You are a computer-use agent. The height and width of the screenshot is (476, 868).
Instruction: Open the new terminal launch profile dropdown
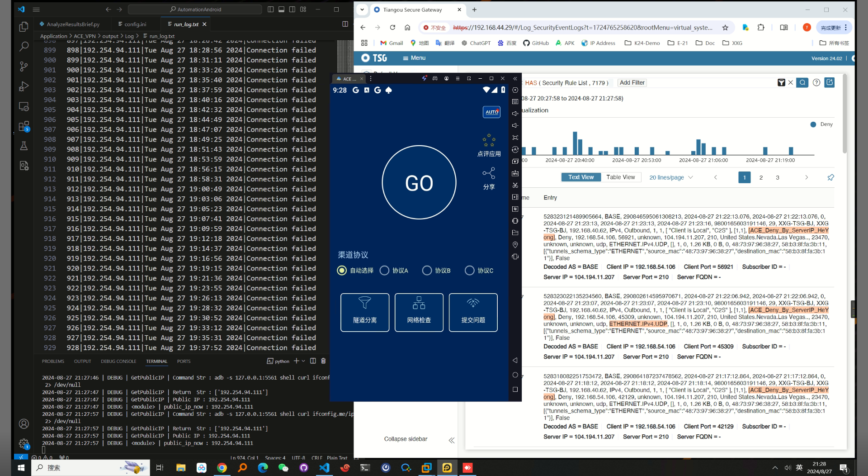pos(303,361)
